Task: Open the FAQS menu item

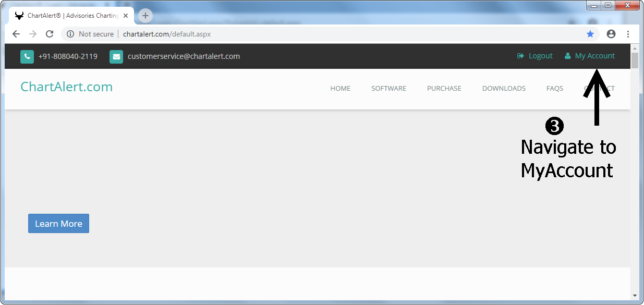Action: (555, 88)
